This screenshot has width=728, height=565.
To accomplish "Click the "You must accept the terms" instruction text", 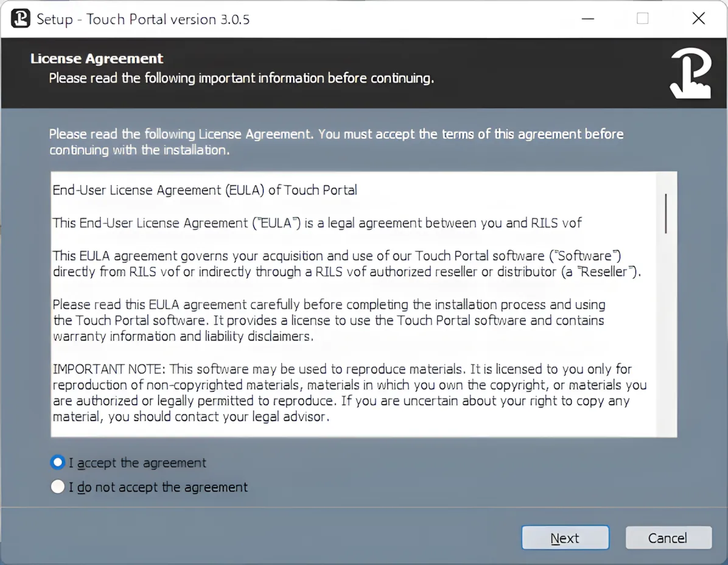I will tap(336, 141).
